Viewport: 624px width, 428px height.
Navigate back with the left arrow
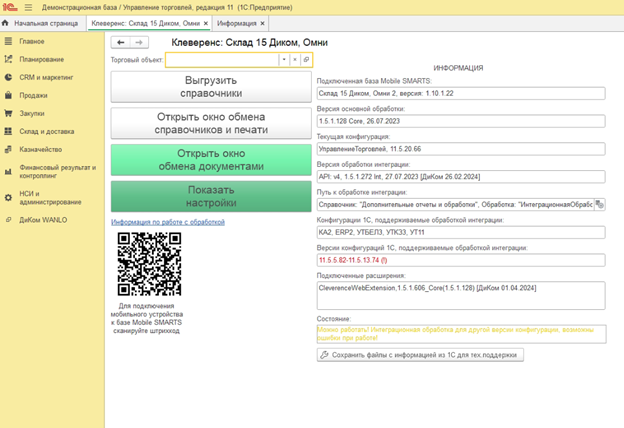[121, 42]
